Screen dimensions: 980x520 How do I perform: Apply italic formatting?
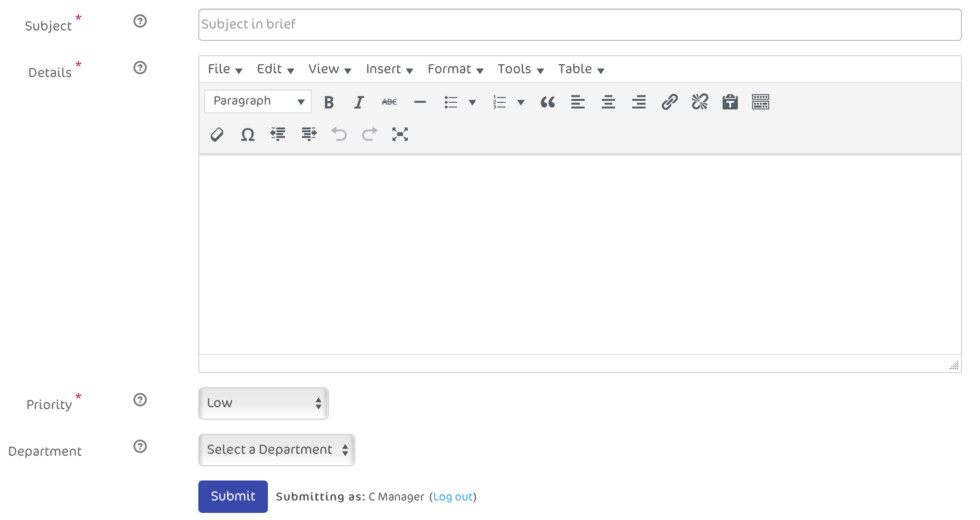point(358,102)
